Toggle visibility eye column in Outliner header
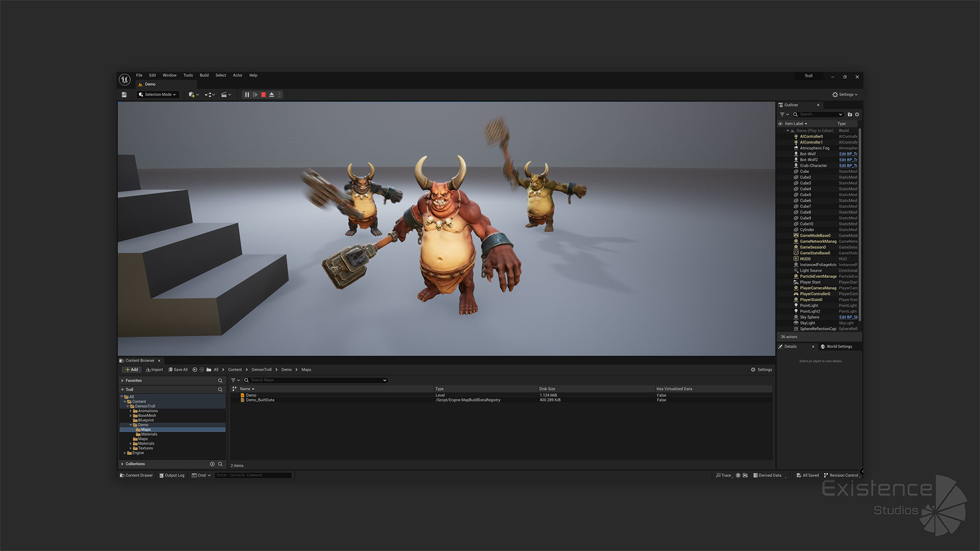The height and width of the screenshot is (551, 980). click(x=780, y=124)
